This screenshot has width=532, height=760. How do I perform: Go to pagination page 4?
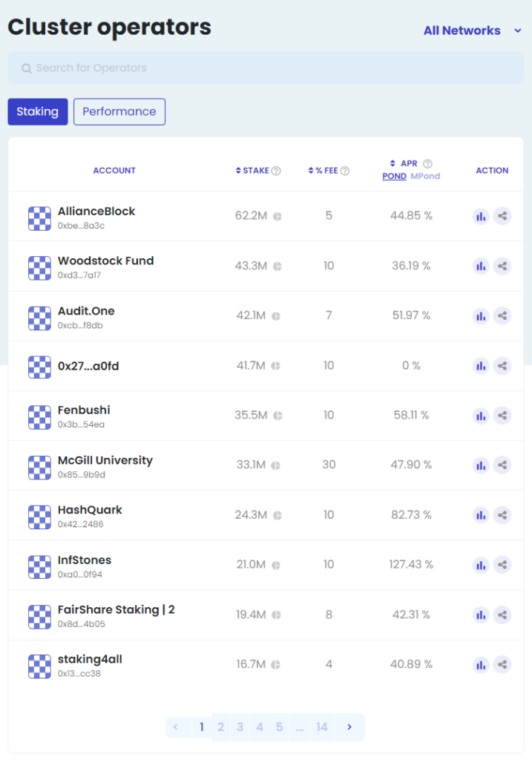(260, 727)
